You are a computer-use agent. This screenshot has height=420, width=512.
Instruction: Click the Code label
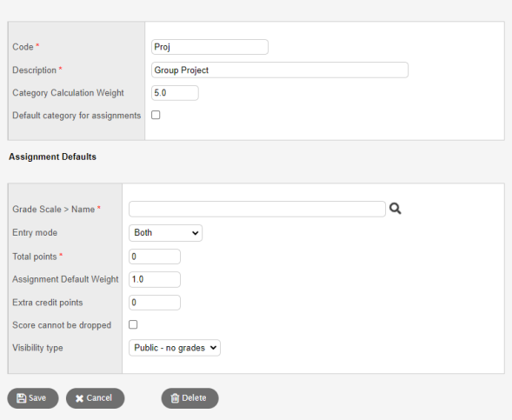click(23, 47)
